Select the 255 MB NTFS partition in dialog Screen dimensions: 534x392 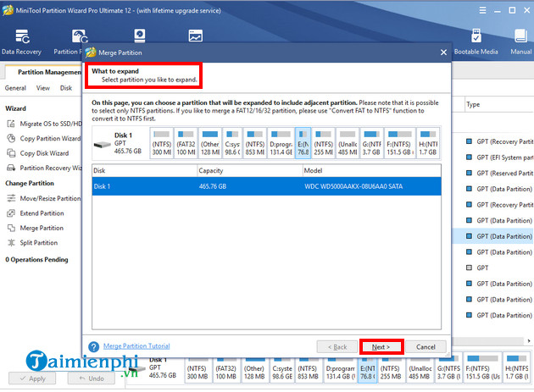click(324, 143)
